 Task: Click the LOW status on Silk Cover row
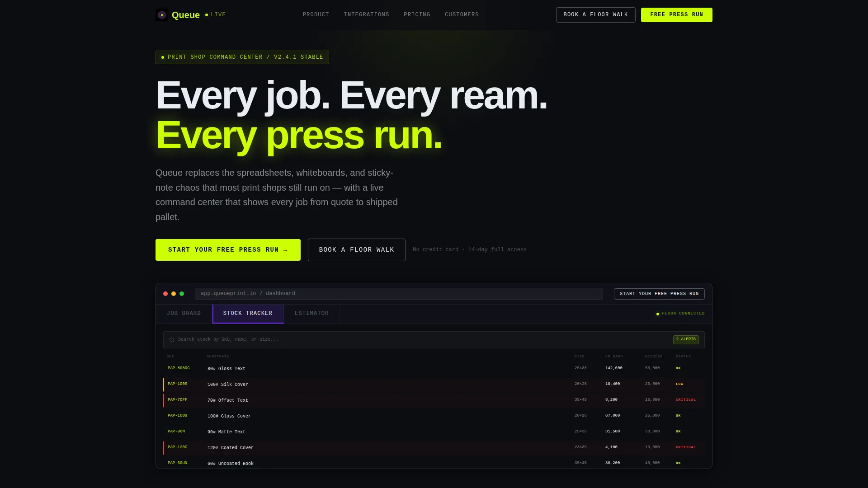679,384
